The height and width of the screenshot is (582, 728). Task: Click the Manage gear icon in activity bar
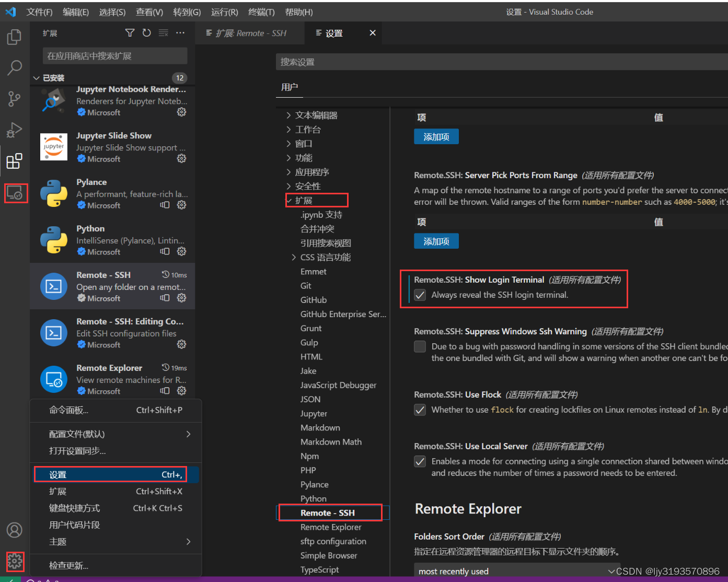[15, 562]
